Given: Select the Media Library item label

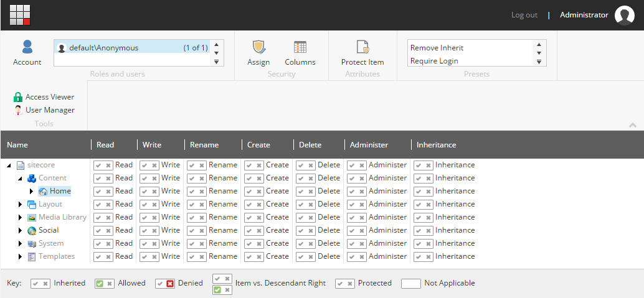Looking at the screenshot, I should (62, 217).
